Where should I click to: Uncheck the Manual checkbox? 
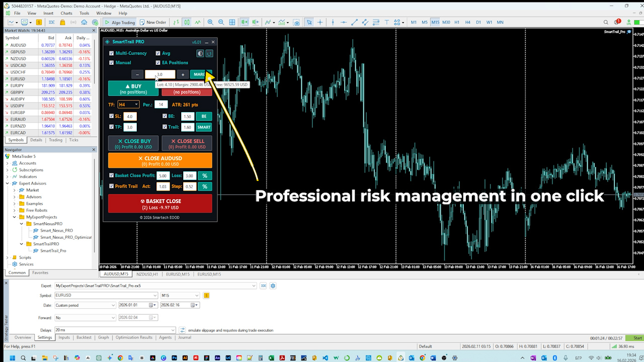click(112, 63)
